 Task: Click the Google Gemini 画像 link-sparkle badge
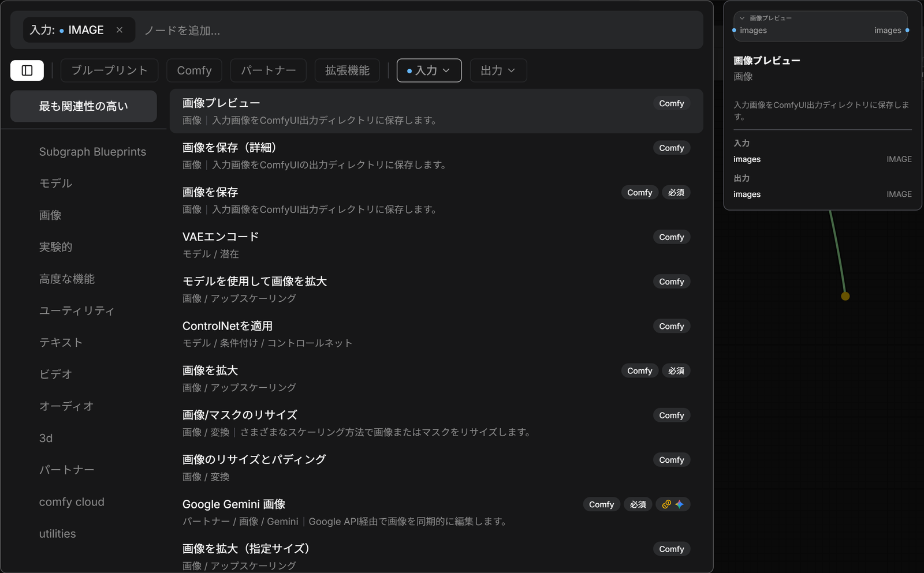673,504
